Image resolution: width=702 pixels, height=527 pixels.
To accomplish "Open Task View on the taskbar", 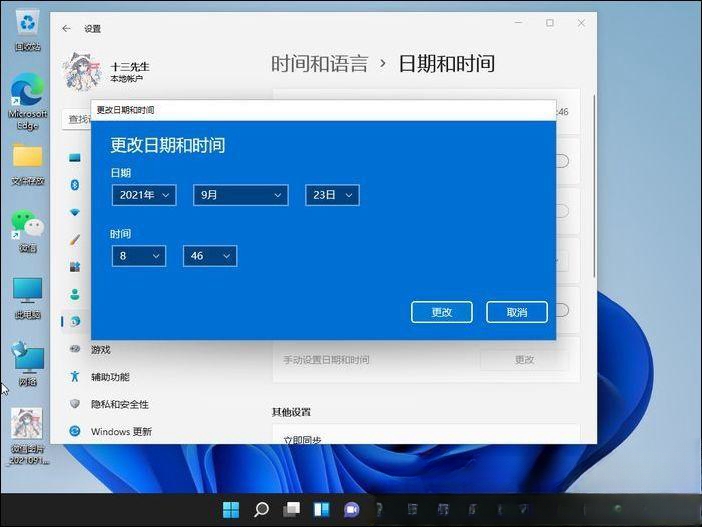I will pos(291,510).
